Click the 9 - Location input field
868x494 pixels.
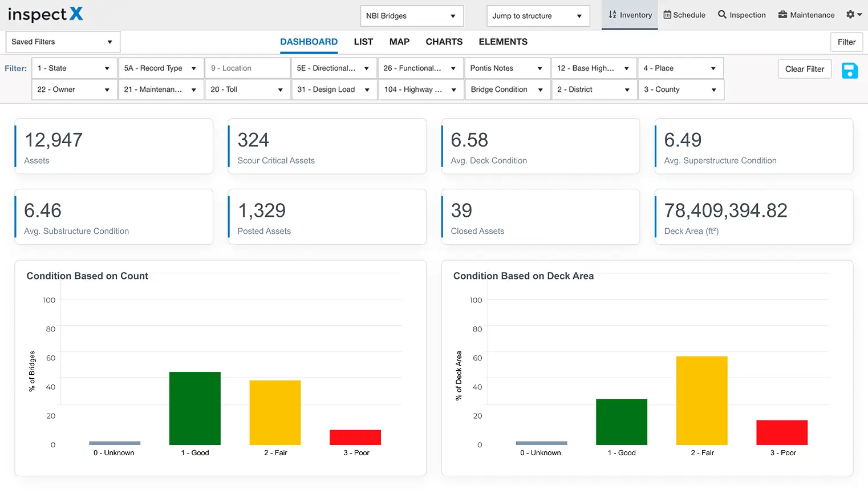click(x=248, y=68)
